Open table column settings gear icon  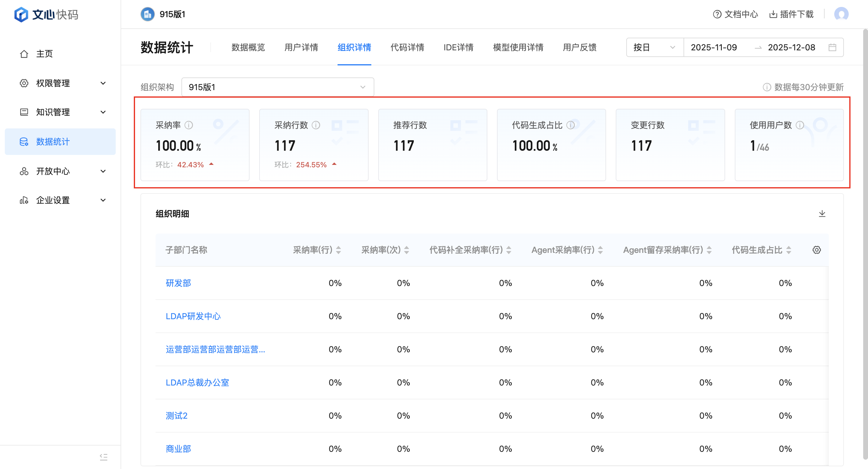pos(816,250)
